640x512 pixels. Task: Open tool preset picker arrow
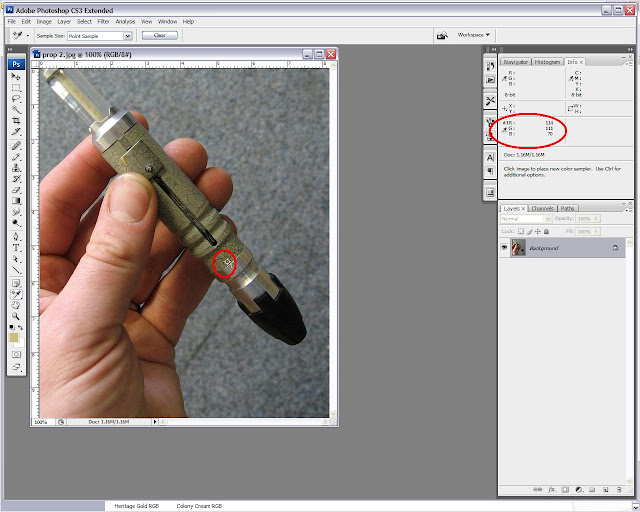(x=28, y=36)
